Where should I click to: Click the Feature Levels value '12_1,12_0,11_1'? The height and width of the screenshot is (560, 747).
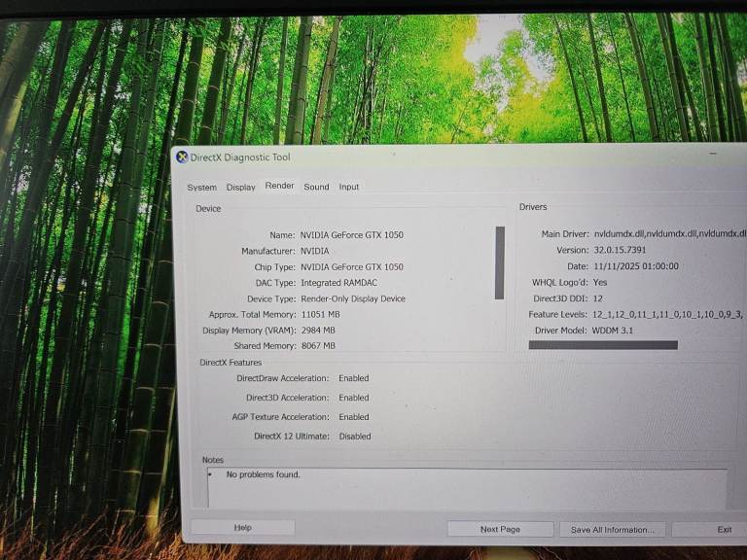tap(667, 314)
